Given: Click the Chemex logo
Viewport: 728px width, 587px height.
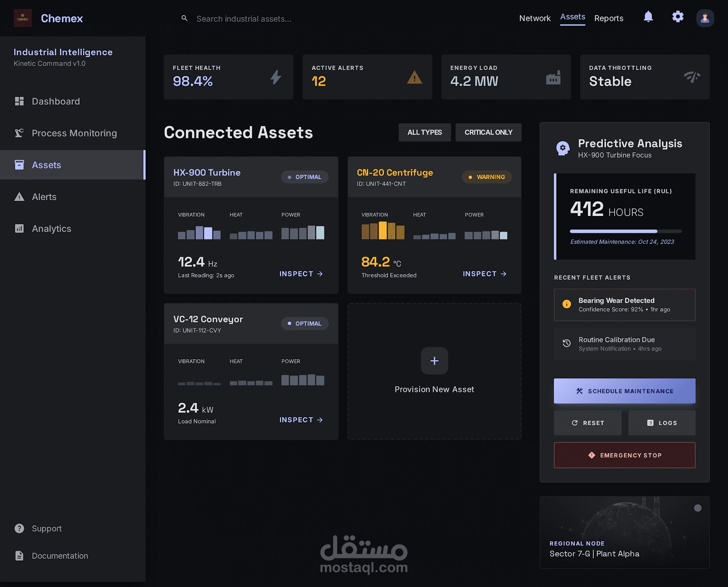Looking at the screenshot, I should (x=23, y=18).
